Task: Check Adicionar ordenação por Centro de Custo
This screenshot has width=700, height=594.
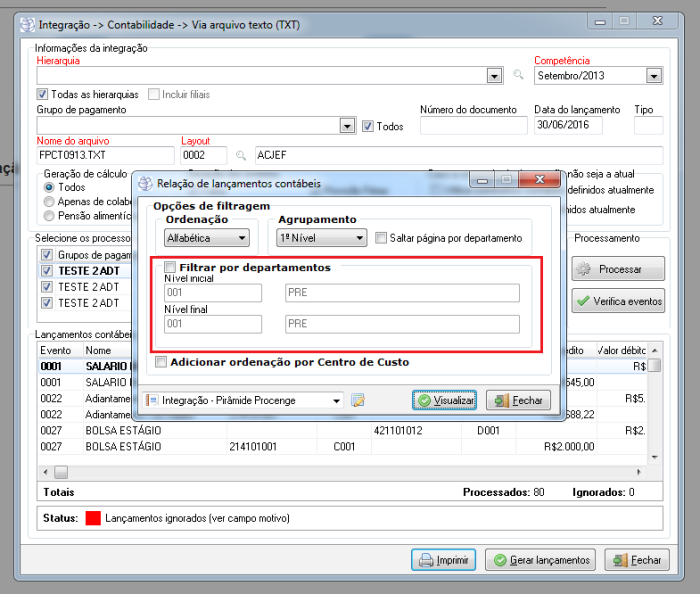Action: click(161, 362)
